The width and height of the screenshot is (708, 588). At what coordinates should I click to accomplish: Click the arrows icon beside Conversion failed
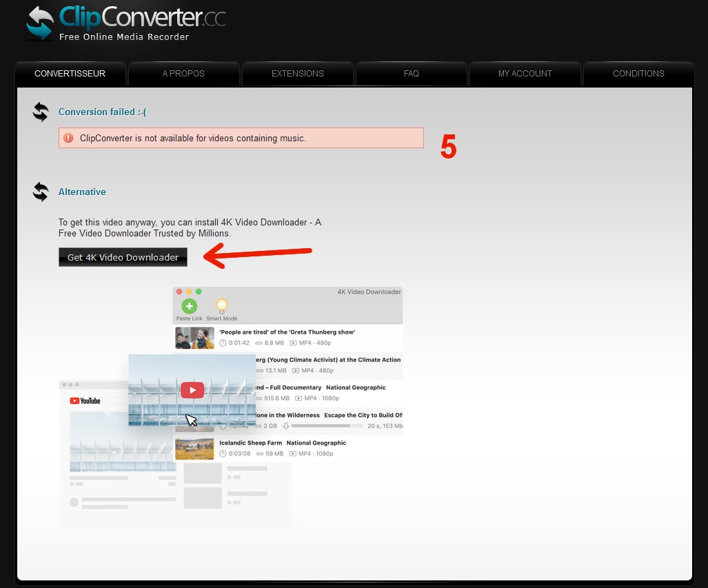41,112
